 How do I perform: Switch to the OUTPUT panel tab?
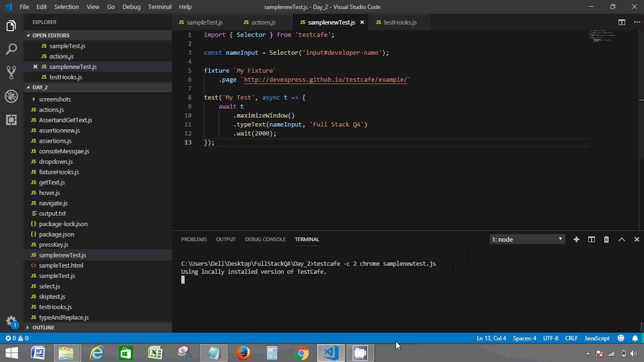tap(225, 239)
